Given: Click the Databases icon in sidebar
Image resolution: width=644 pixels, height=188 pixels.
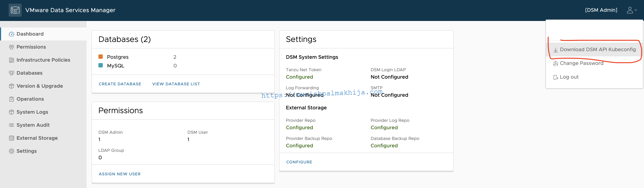Looking at the screenshot, I should point(12,73).
